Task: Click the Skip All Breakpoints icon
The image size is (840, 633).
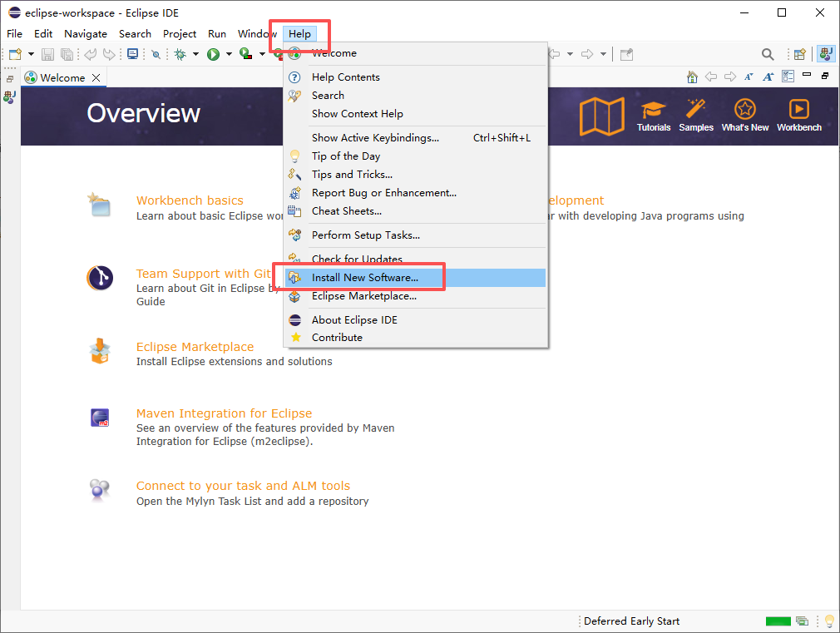Action: pos(156,54)
